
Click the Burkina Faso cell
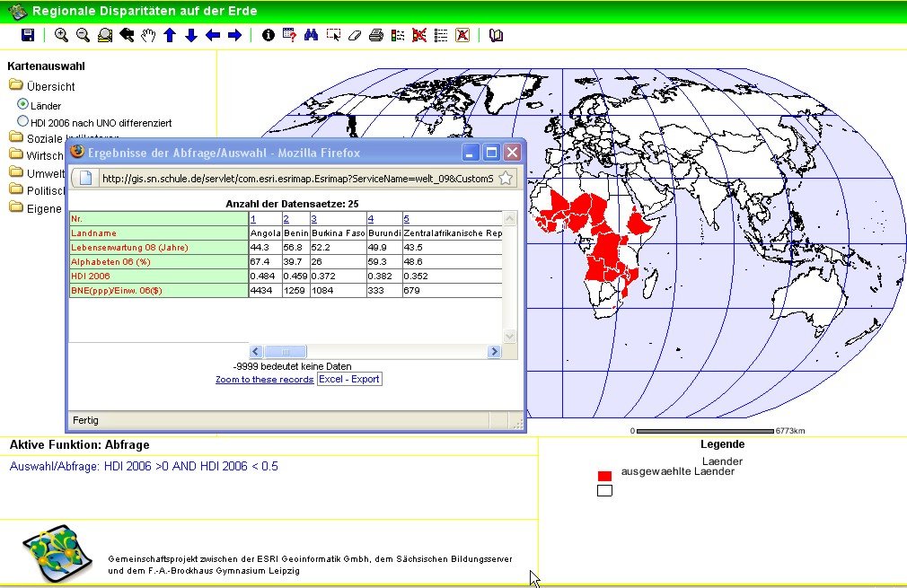click(x=339, y=233)
